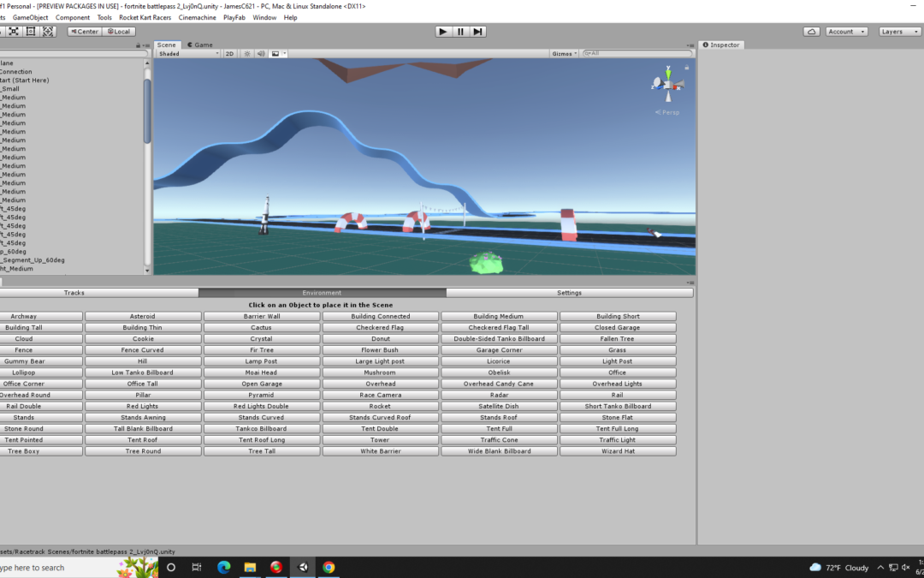This screenshot has width=924, height=578.
Task: Open the Window menu
Action: pyautogui.click(x=264, y=18)
